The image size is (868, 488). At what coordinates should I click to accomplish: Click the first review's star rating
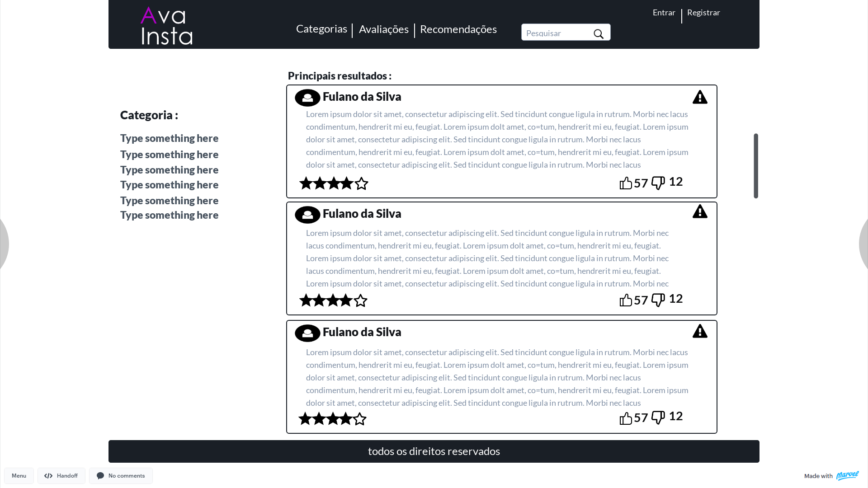pyautogui.click(x=334, y=183)
